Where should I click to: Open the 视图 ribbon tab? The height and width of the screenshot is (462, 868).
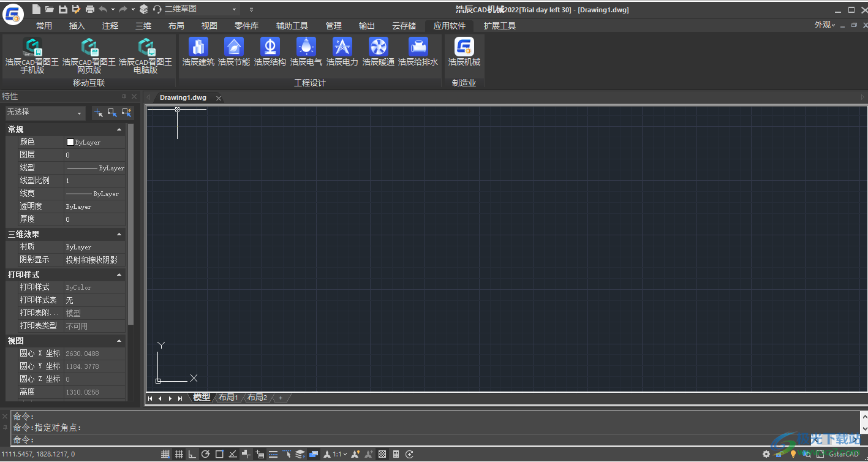[x=209, y=26]
